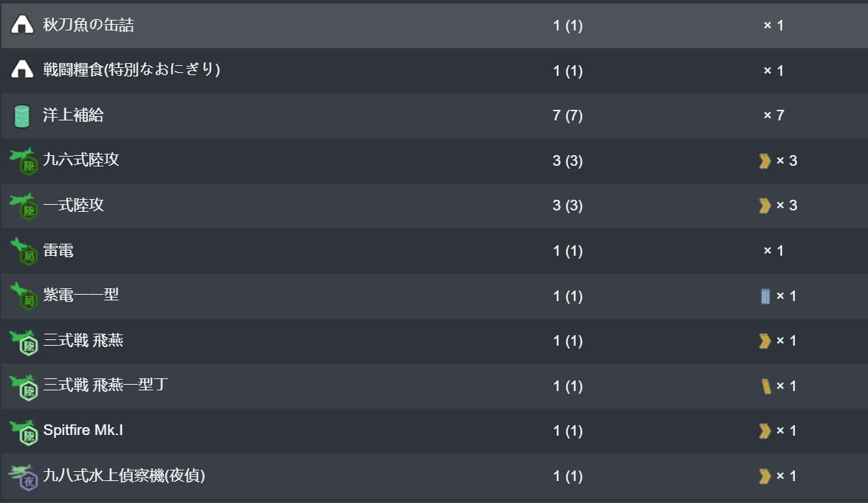Viewport: 868px width, 503px height.
Task: Click the single gold stripe badge for 飛燕一型丁
Action: pyautogui.click(x=766, y=386)
